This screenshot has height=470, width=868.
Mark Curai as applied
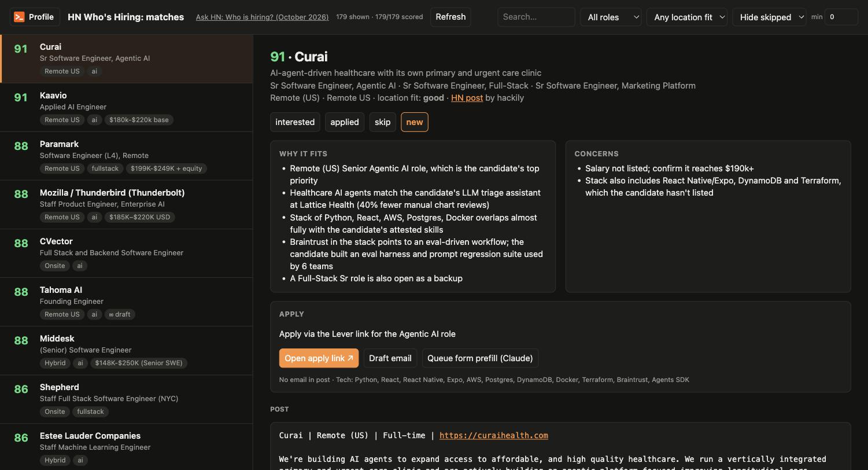pos(345,122)
